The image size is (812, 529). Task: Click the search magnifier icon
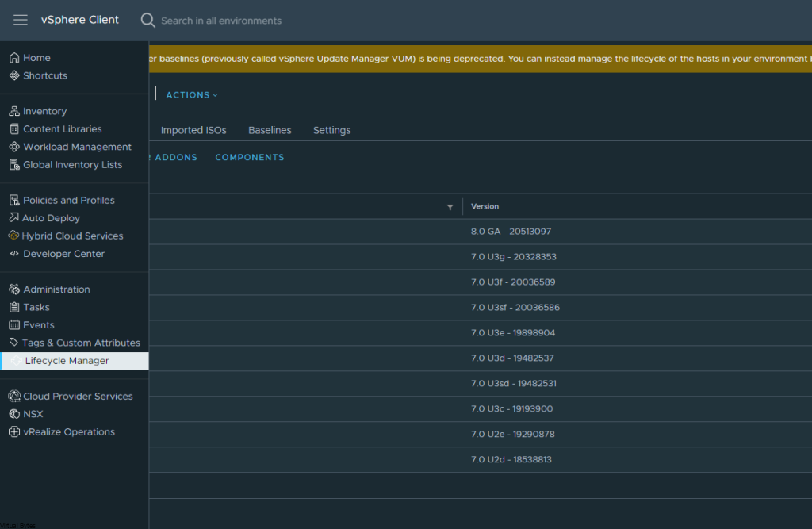tap(147, 21)
